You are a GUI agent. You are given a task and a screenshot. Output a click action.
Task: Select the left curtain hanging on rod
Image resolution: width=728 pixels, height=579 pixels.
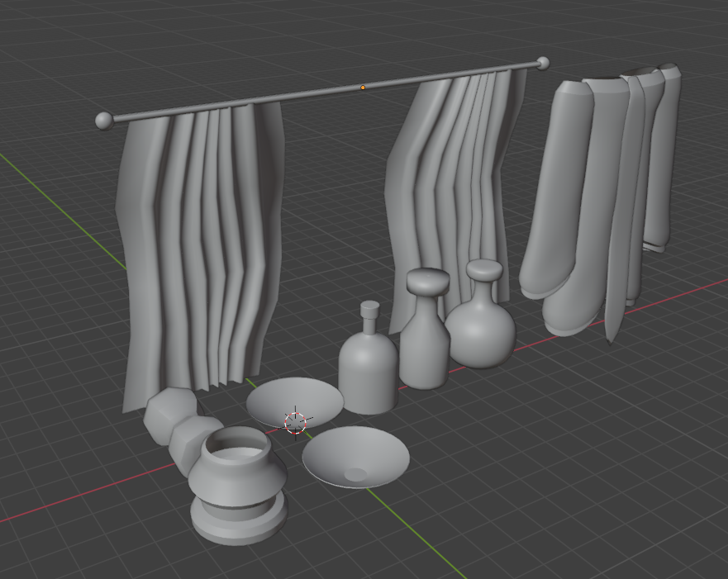coord(200,255)
